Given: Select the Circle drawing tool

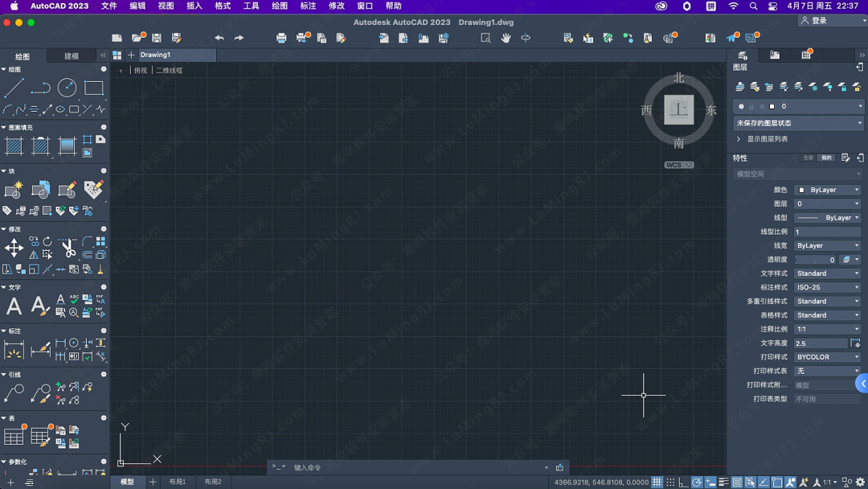Looking at the screenshot, I should tap(68, 88).
